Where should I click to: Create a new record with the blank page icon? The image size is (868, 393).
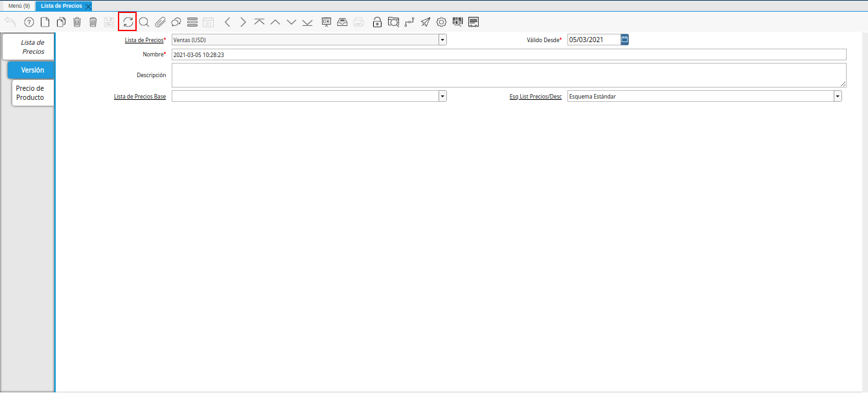45,22
